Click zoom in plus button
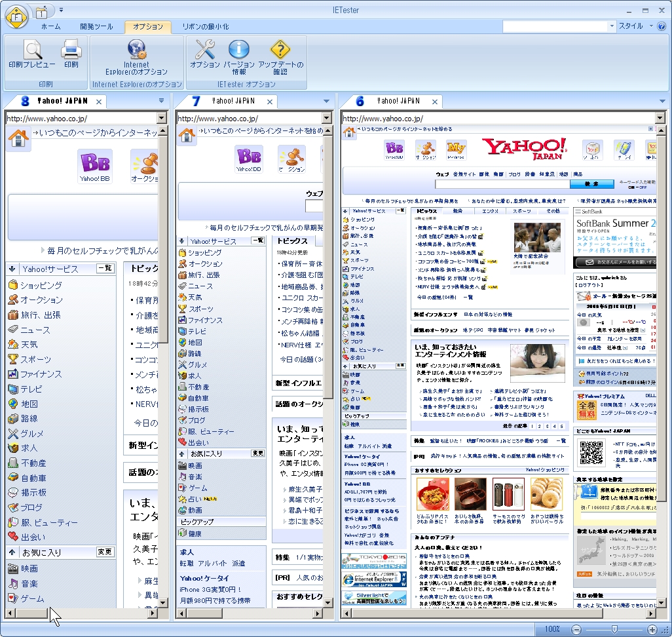Image resolution: width=672 pixels, height=637 pixels. tap(652, 629)
